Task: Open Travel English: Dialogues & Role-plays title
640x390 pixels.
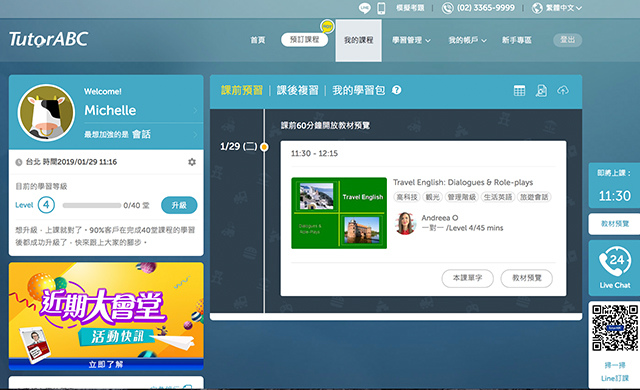Action: tap(463, 182)
